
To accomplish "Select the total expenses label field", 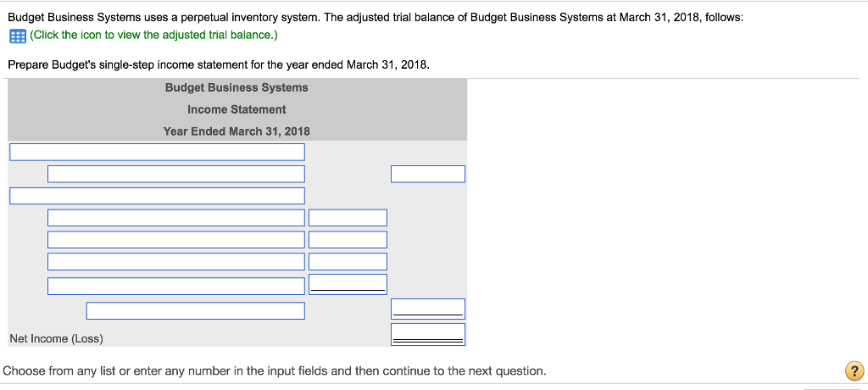I will coord(196,311).
